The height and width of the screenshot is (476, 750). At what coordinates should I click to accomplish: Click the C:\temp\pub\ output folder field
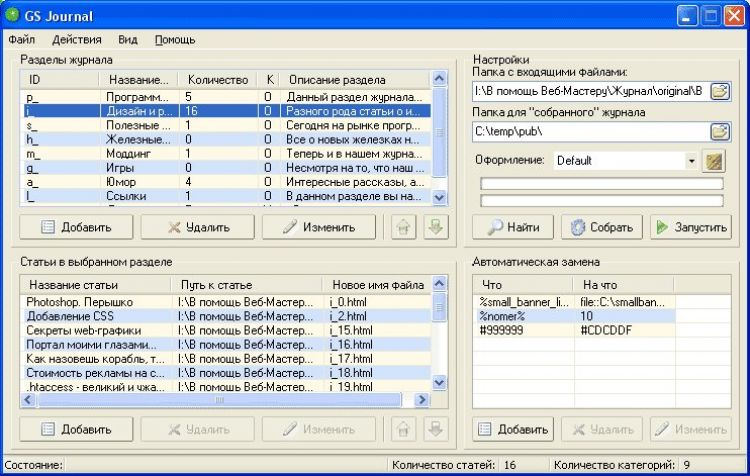point(590,132)
